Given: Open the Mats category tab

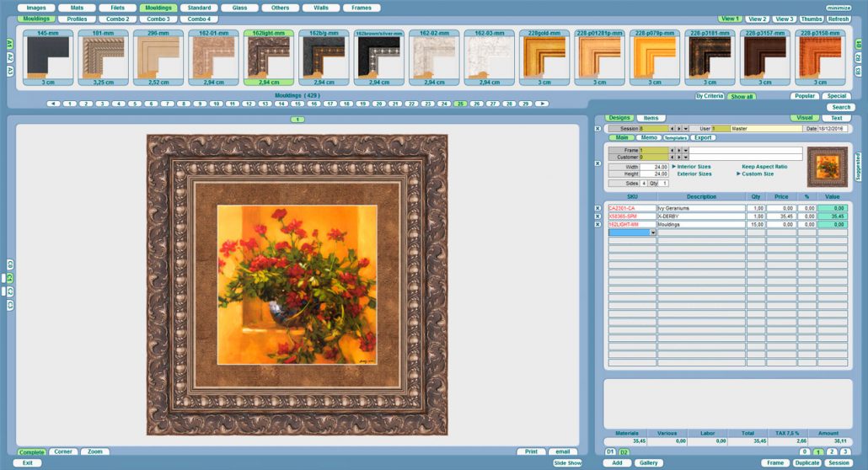Looking at the screenshot, I should pos(77,8).
